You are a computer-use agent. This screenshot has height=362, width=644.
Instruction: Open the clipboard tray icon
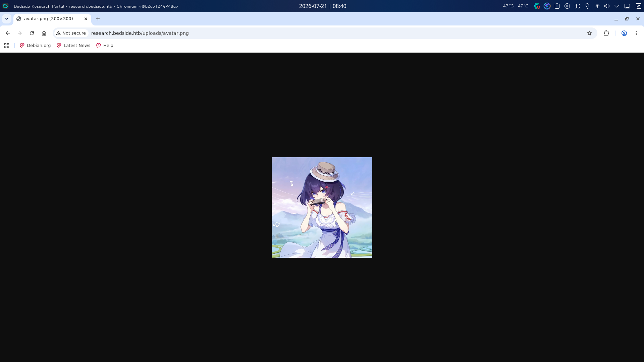pyautogui.click(x=557, y=6)
